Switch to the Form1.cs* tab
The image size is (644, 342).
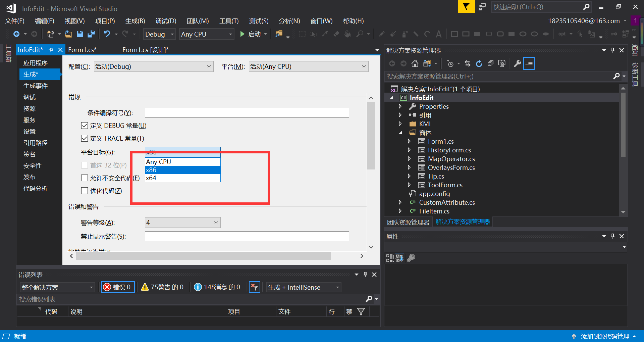[82, 50]
